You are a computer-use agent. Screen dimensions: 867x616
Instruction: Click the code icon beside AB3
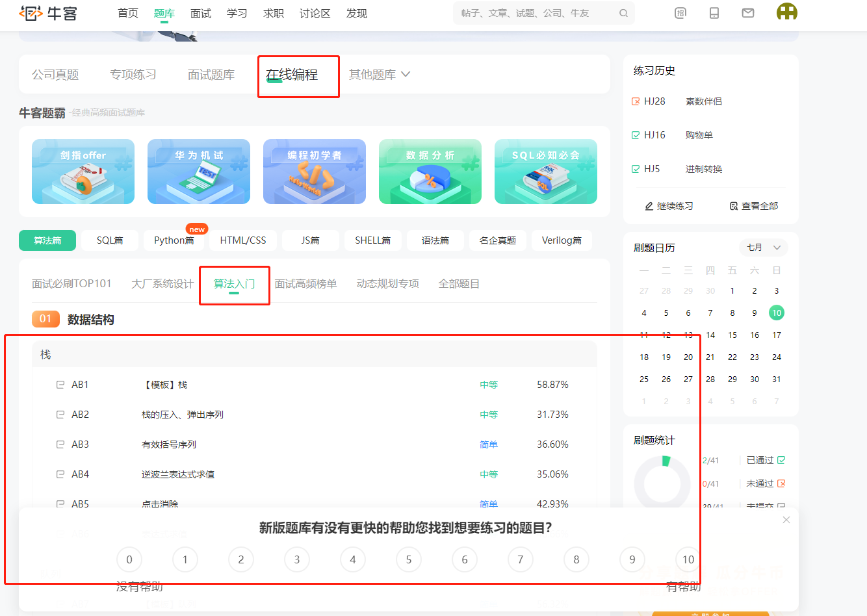click(60, 444)
